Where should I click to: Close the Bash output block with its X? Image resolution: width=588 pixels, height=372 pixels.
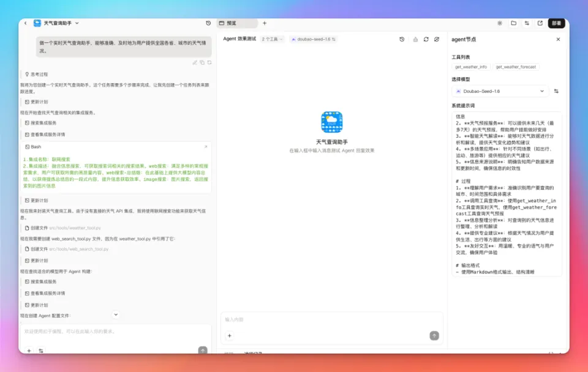click(x=206, y=147)
